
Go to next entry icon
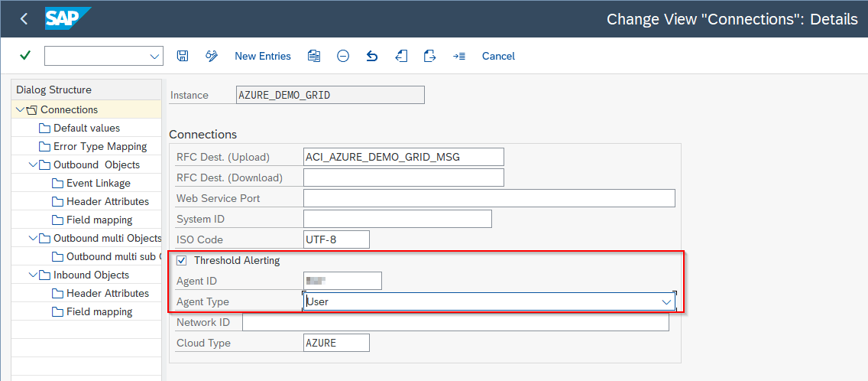point(429,56)
